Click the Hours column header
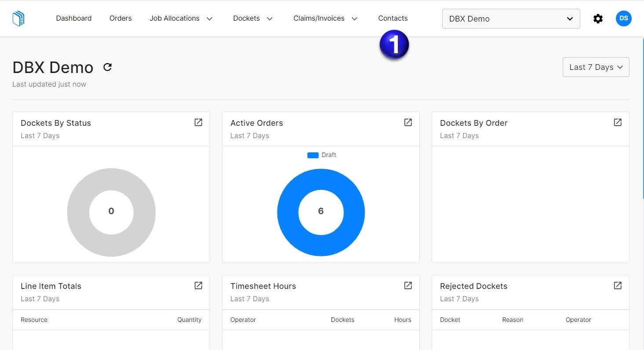Image resolution: width=644 pixels, height=350 pixels. 403,320
